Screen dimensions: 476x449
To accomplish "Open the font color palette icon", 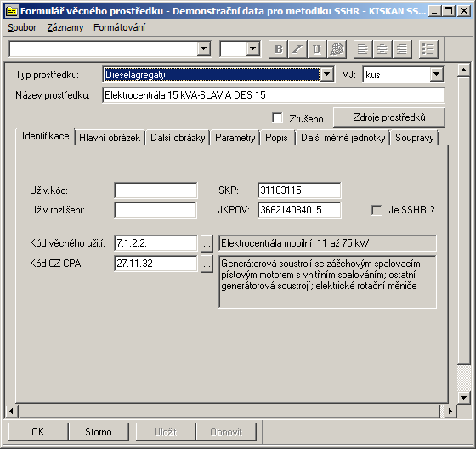I will [337, 49].
